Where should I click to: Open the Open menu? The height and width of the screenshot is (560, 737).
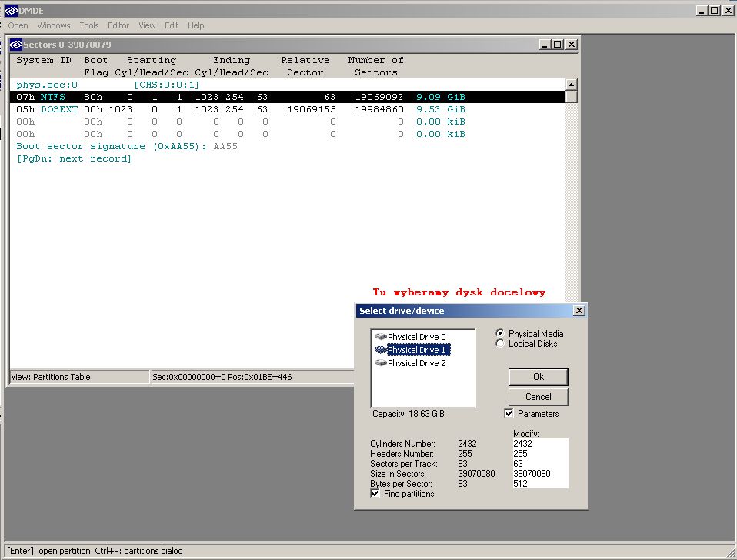click(x=18, y=25)
